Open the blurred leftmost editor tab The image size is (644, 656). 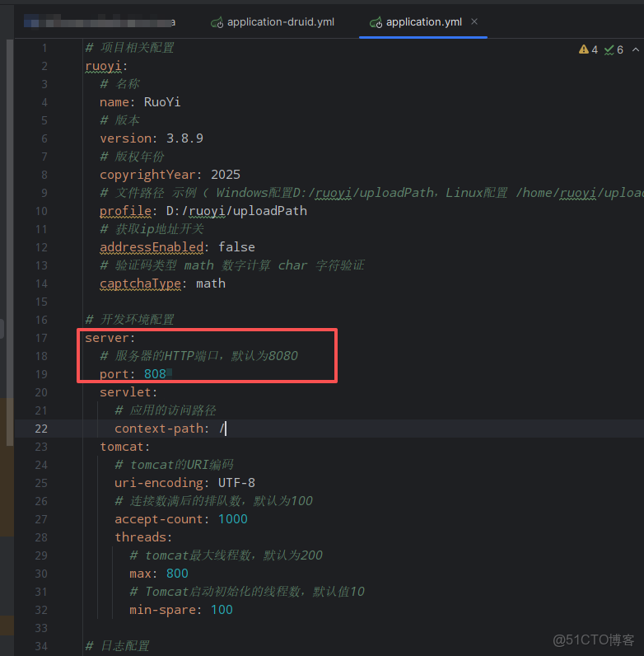[100, 21]
